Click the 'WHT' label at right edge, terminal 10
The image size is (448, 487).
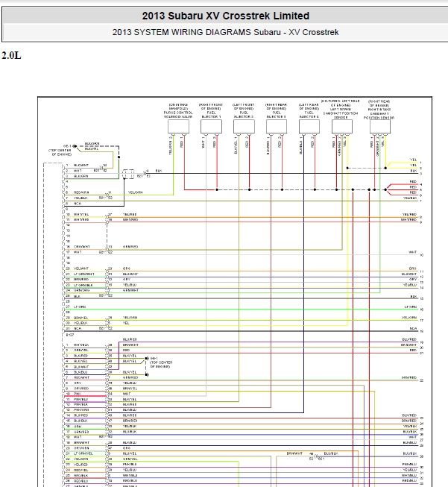[413, 252]
